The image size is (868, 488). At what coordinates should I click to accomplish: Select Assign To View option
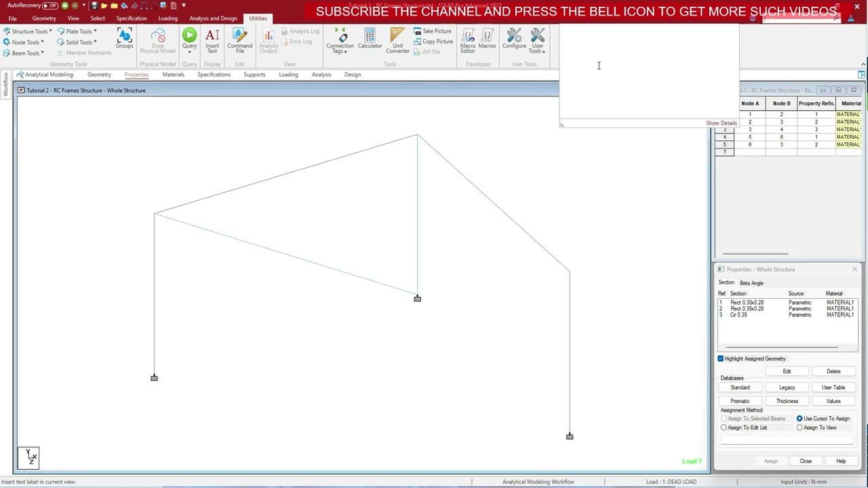tap(800, 428)
